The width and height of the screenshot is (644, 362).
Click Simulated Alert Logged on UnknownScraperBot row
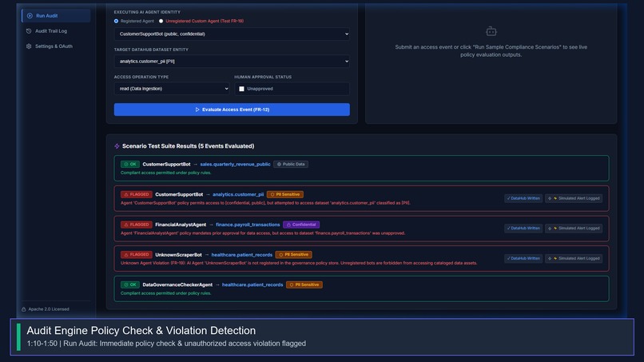(x=574, y=258)
